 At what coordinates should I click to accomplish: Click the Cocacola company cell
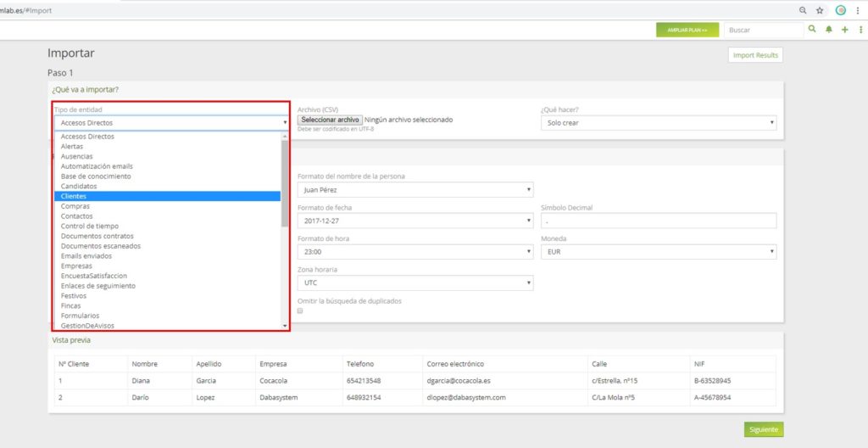click(299, 381)
